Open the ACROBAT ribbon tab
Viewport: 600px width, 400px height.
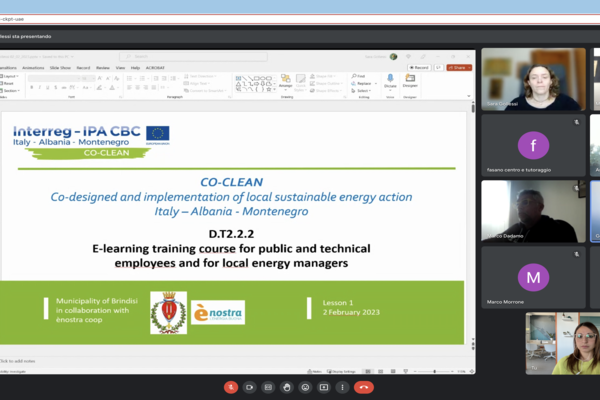155,68
